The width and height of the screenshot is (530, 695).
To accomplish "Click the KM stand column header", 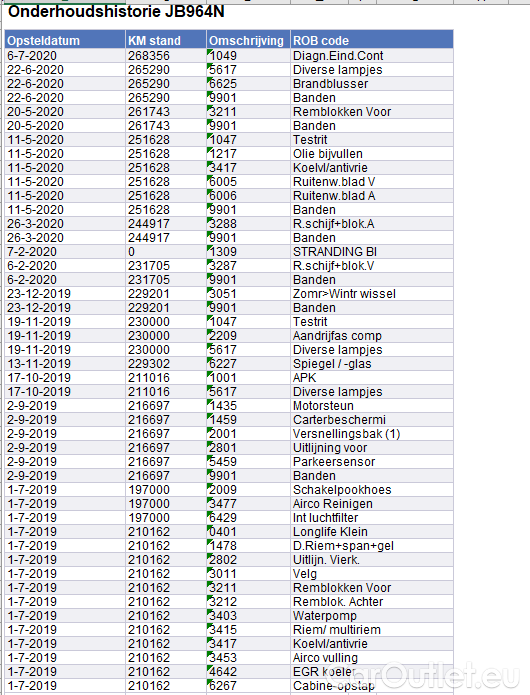I will pos(166,40).
